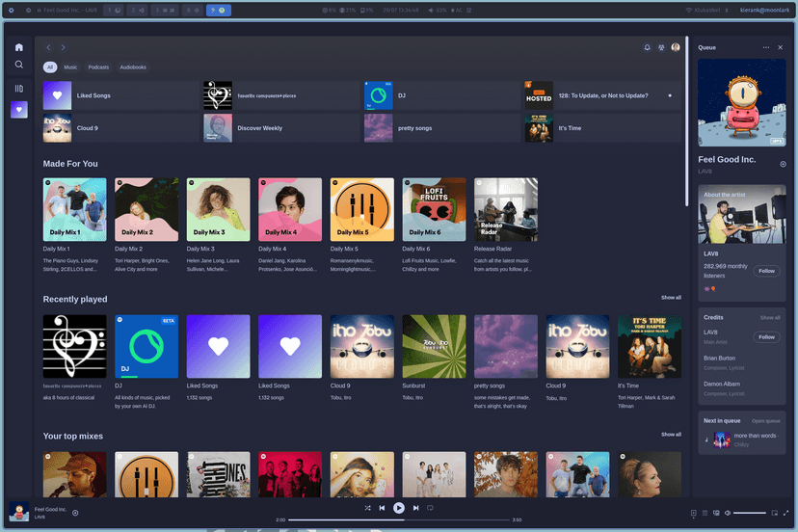Add Feel Good Inc. to Liked Songs
The height and width of the screenshot is (532, 798).
pos(75,513)
